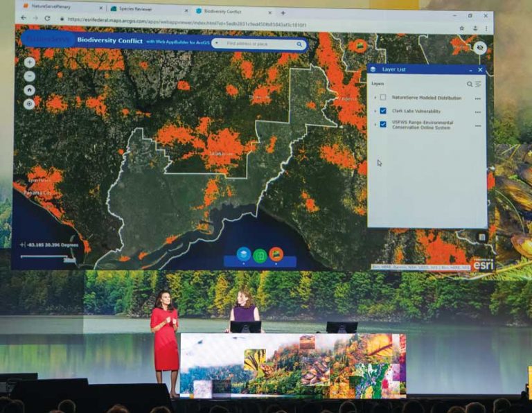Go forward in the browser
This screenshot has width=532, height=413.
35,18
